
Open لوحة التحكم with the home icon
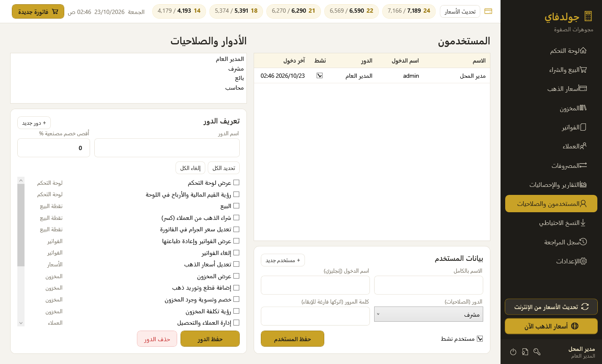tap(551, 51)
